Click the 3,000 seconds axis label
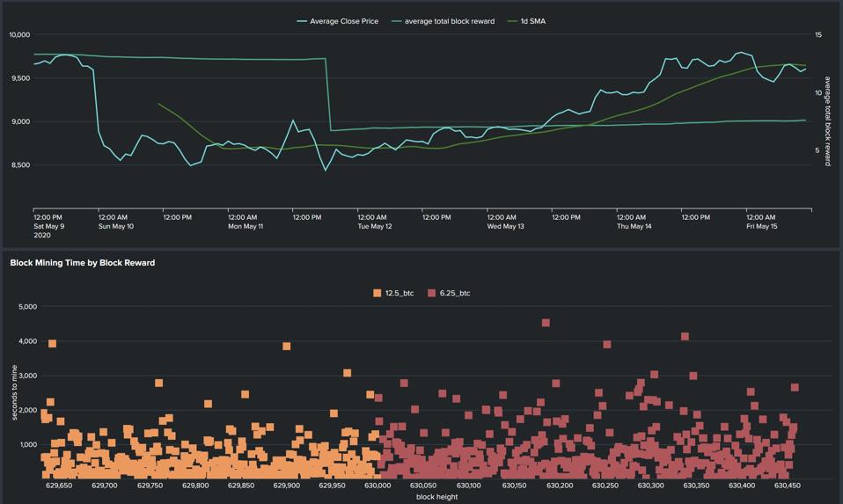Image resolution: width=843 pixels, height=504 pixels. [x=28, y=376]
